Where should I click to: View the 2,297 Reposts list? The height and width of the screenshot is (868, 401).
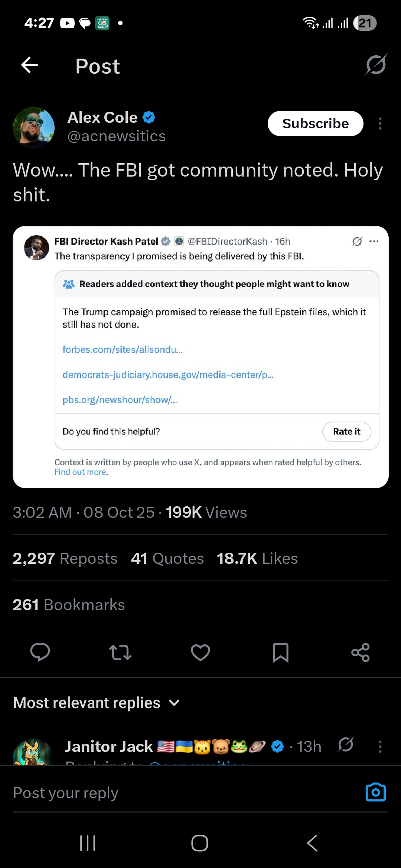(x=65, y=558)
